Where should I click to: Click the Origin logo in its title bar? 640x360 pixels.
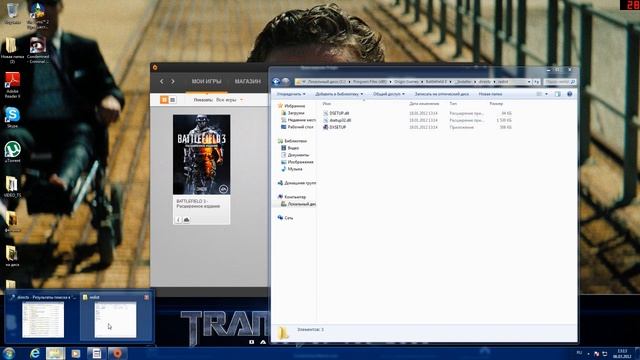tap(155, 67)
